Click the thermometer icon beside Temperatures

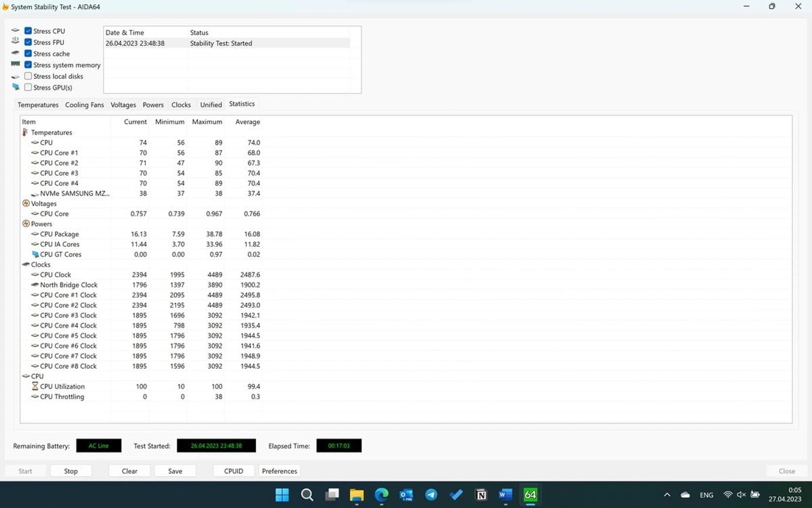click(x=25, y=133)
